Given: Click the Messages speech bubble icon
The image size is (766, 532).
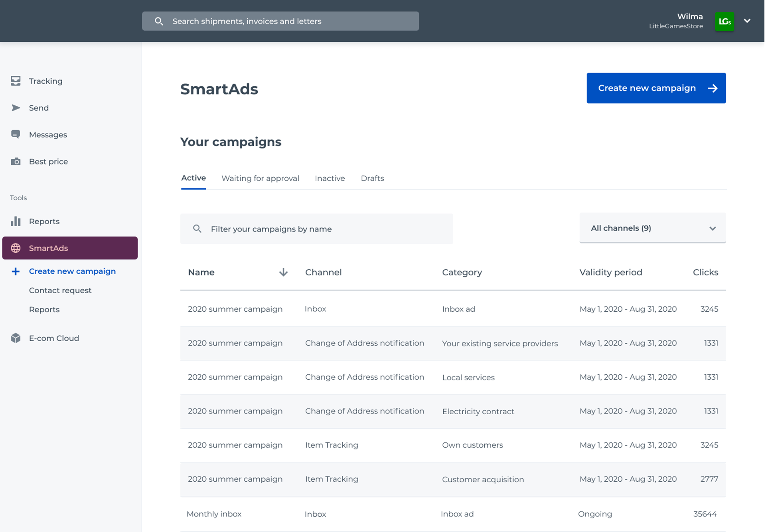Looking at the screenshot, I should (16, 134).
